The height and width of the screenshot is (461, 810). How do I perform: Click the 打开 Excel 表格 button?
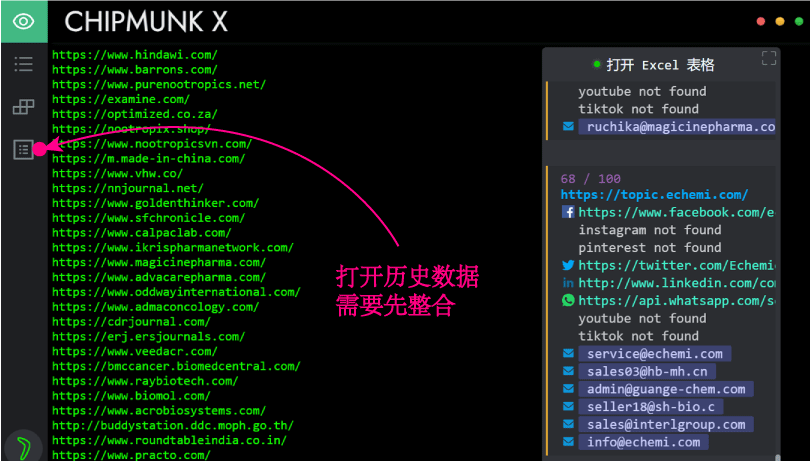pos(654,65)
